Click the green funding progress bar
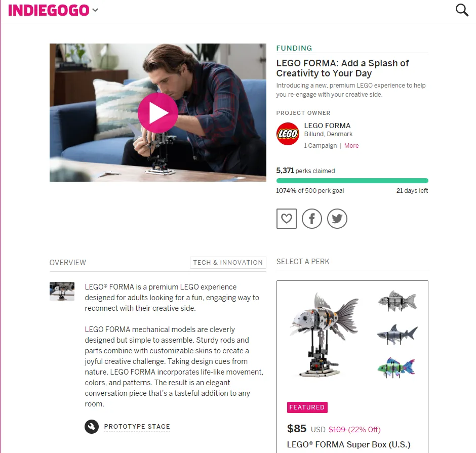Image resolution: width=476 pixels, height=453 pixels. (352, 181)
